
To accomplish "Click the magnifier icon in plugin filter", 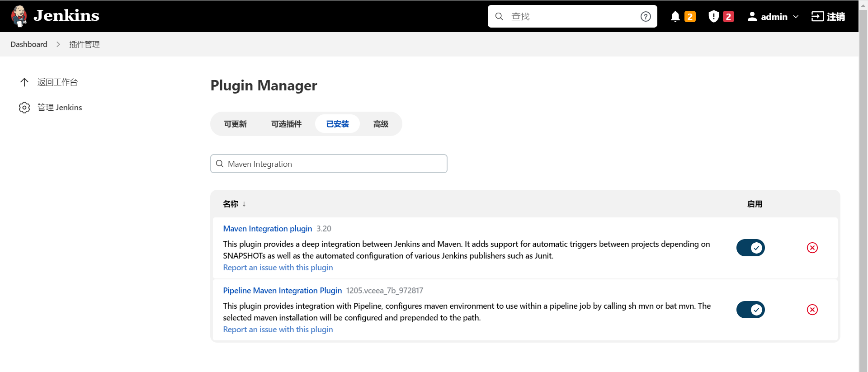I will [x=220, y=164].
